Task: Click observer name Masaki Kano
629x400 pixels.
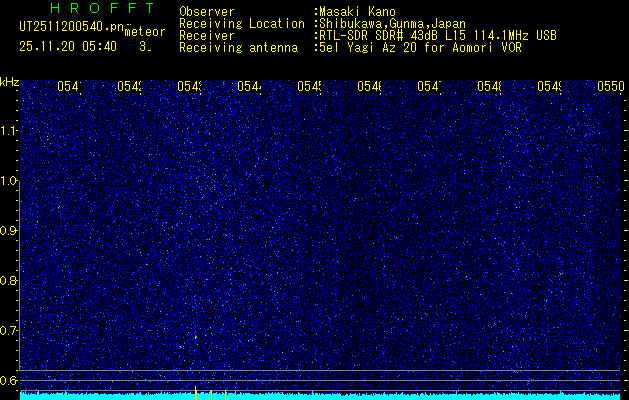Action: 357,12
